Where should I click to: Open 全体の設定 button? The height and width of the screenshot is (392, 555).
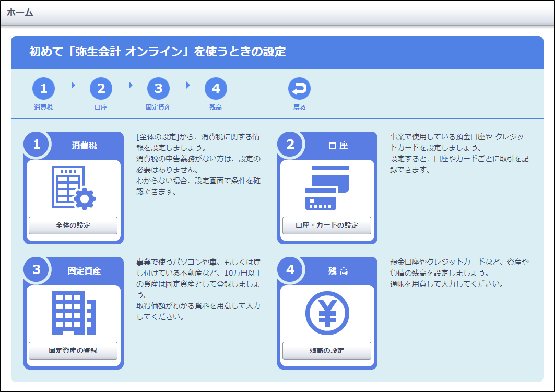click(x=73, y=225)
